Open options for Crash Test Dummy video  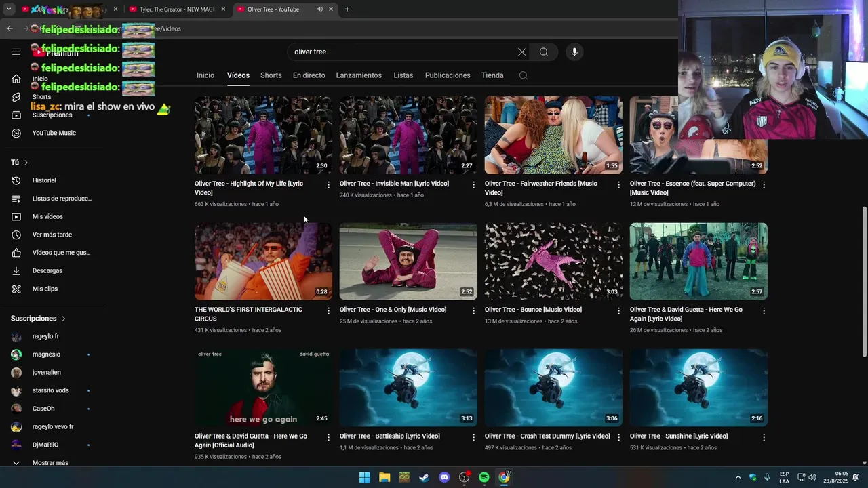coord(618,437)
